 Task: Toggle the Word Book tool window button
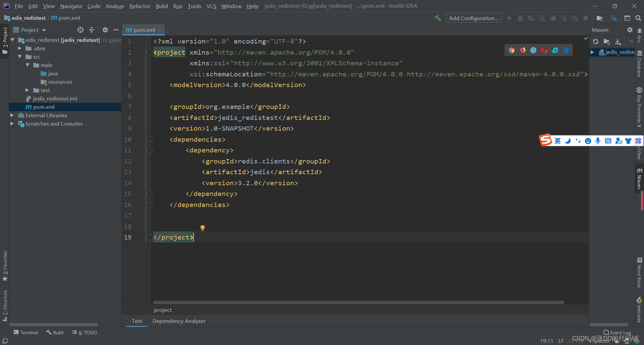639,272
